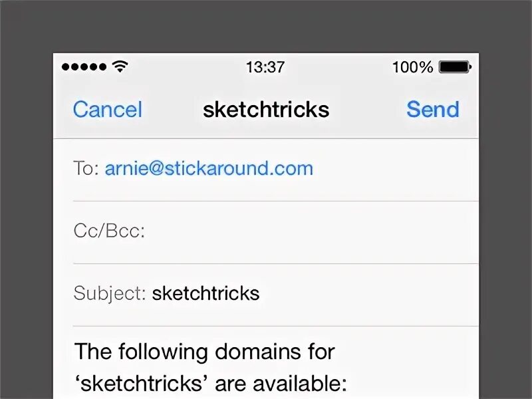Tap the 13:37 clock in status bar

(x=265, y=67)
